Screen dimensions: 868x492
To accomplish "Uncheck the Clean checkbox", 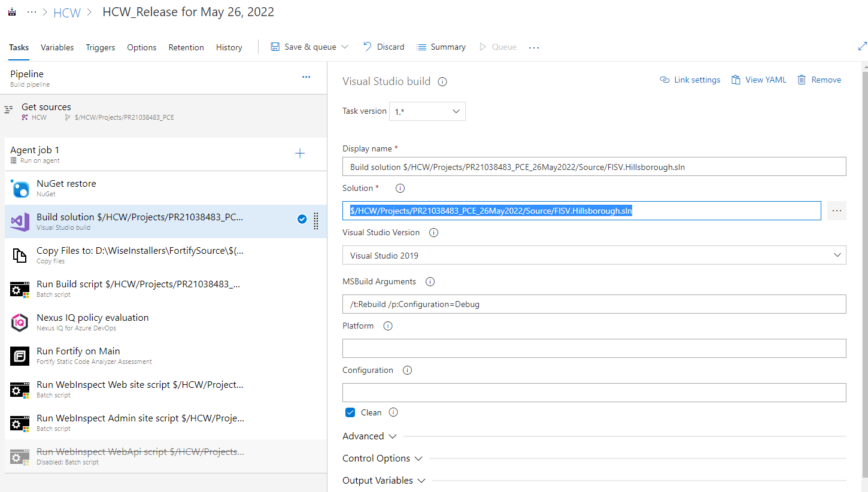I will click(x=350, y=412).
